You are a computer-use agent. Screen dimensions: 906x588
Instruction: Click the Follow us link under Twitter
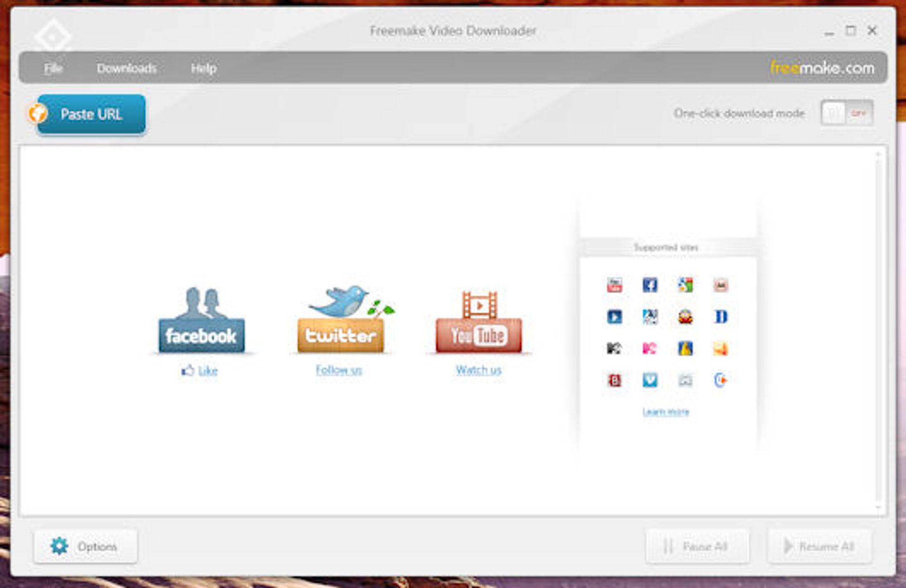coord(339,370)
